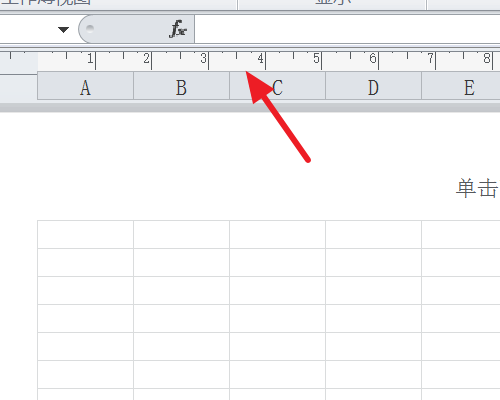Select column C header
The height and width of the screenshot is (400, 500).
278,88
